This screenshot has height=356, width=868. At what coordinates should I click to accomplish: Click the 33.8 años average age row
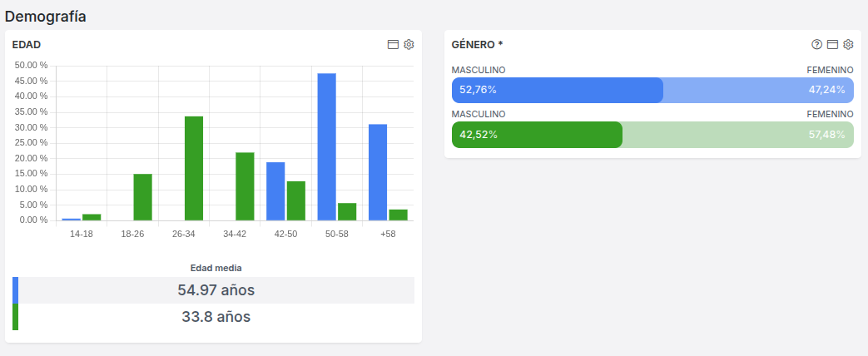[x=216, y=317]
